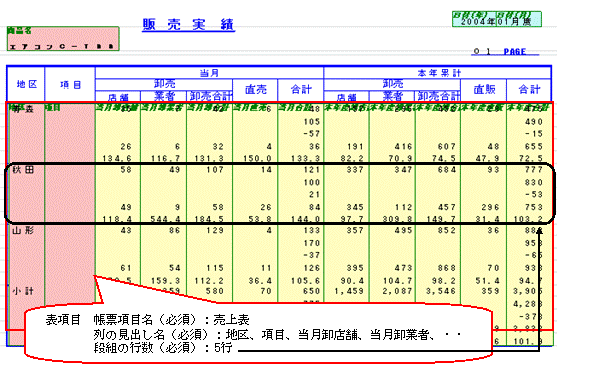
Task: Click the subtotal value 580
Action: pyautogui.click(x=215, y=291)
